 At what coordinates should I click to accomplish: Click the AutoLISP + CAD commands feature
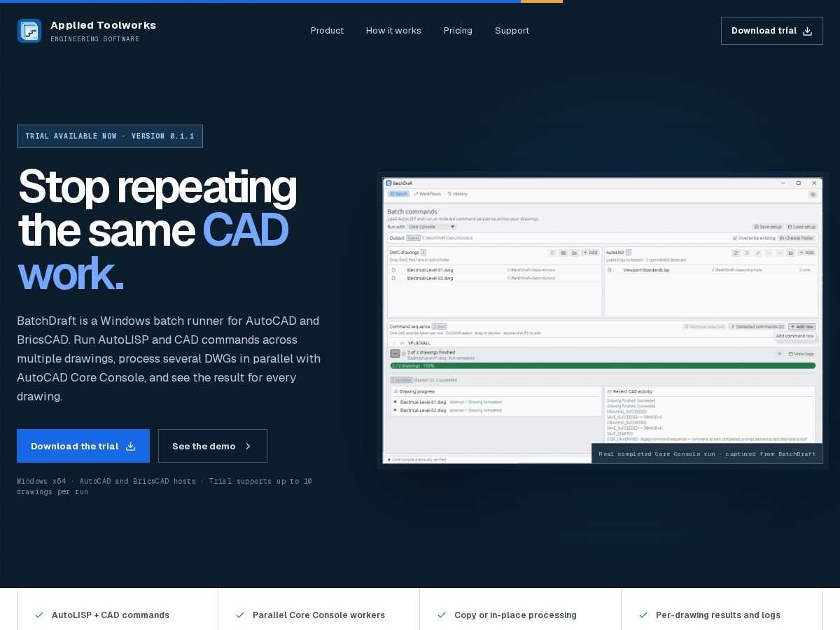pyautogui.click(x=111, y=615)
